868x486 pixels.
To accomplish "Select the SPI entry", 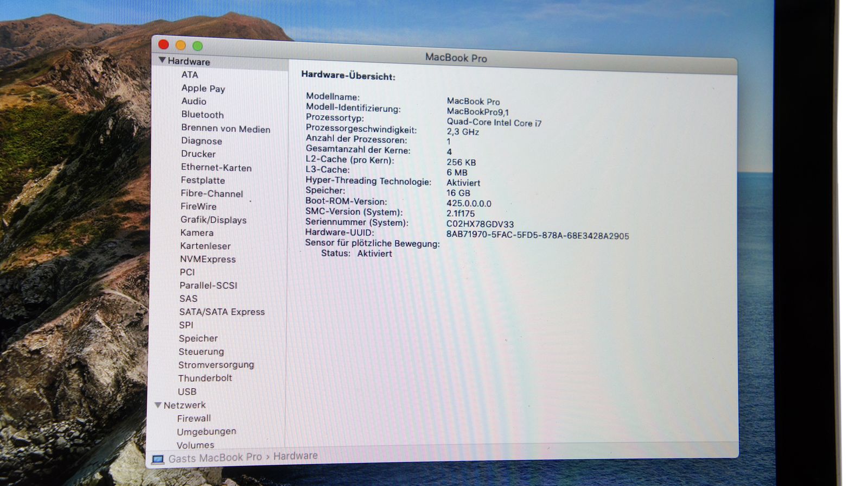I will pyautogui.click(x=186, y=325).
